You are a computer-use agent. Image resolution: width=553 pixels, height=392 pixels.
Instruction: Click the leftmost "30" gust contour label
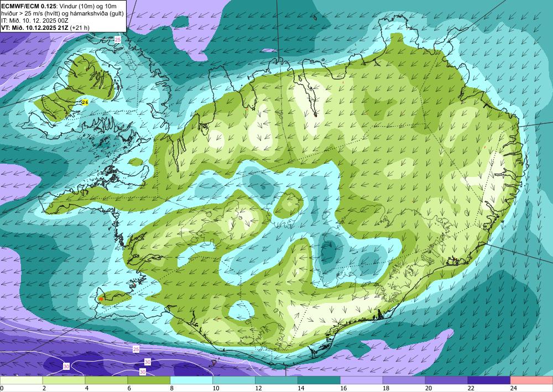66,366
